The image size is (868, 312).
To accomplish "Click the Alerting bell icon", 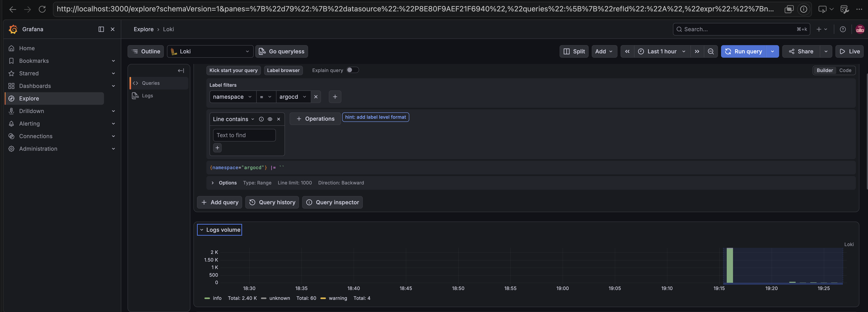I will [x=11, y=124].
